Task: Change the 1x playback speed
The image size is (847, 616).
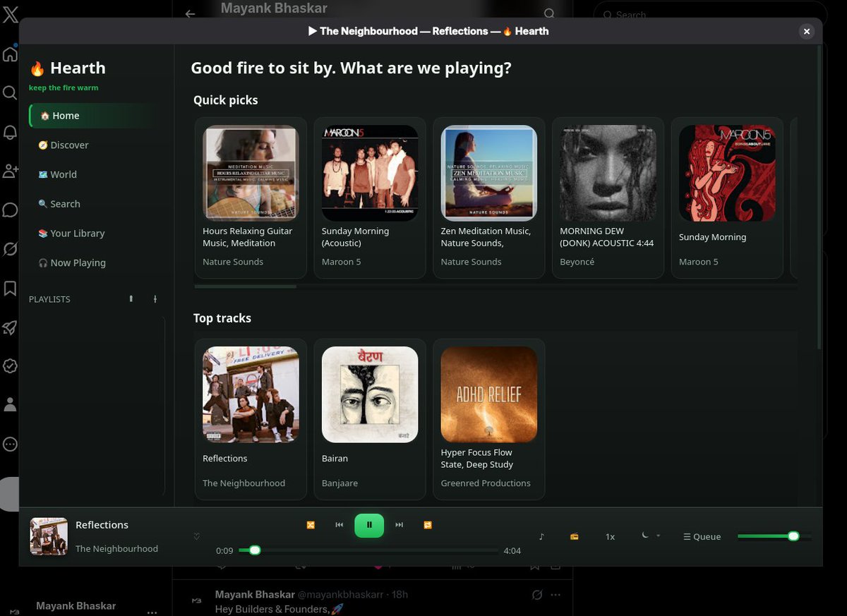Action: tap(610, 537)
